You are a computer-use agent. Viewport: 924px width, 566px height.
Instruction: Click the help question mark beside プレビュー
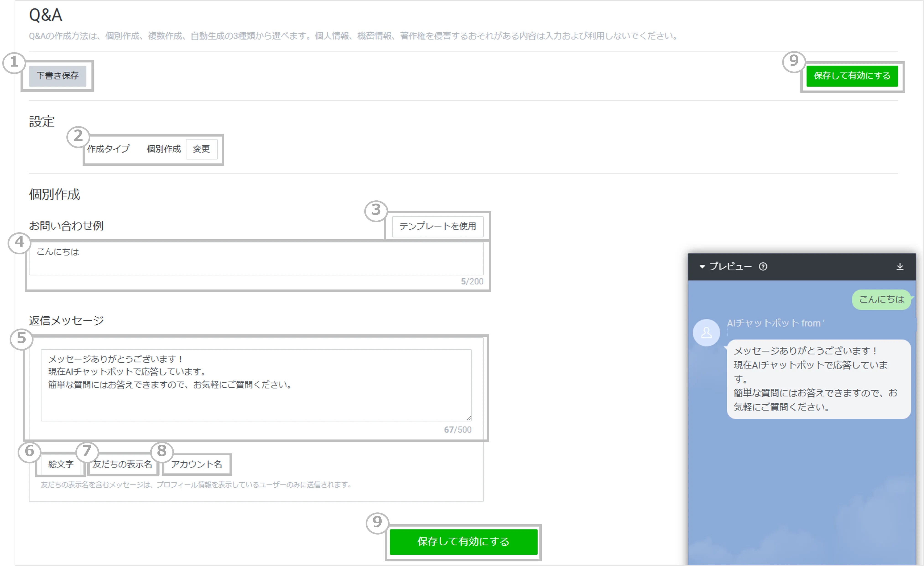(x=763, y=266)
